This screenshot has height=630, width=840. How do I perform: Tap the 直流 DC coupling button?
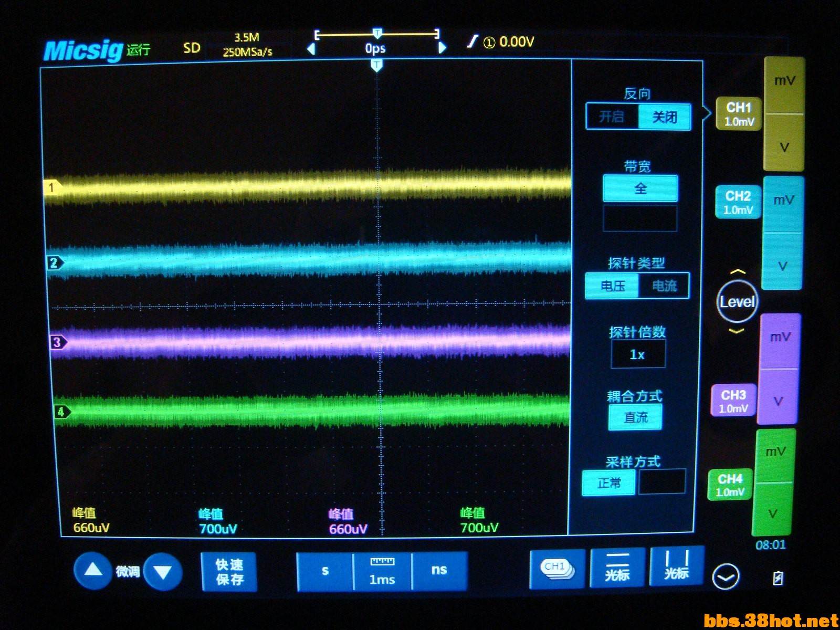(635, 417)
